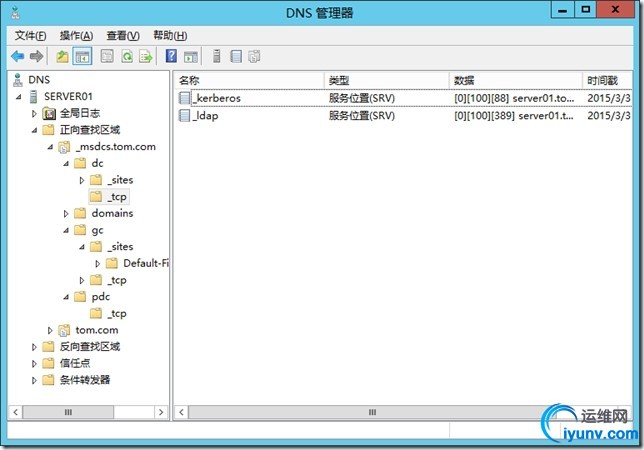Sort by the 数据 column header

click(x=516, y=80)
